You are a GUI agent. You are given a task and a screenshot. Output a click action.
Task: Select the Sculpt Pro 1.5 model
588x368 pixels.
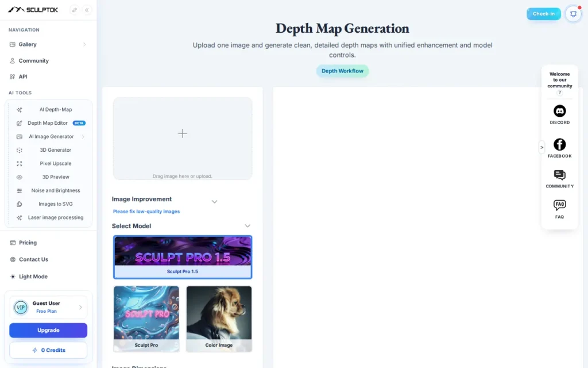pyautogui.click(x=183, y=257)
